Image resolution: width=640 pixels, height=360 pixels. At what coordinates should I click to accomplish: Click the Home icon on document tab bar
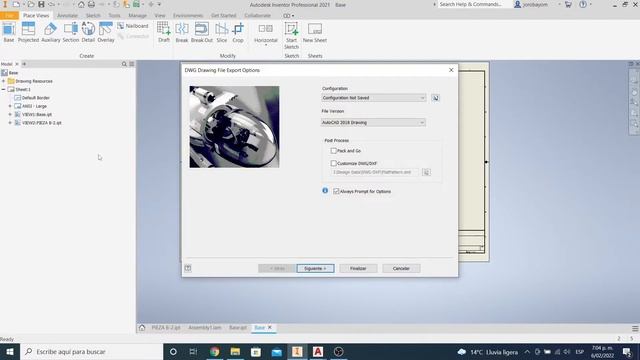(142, 328)
